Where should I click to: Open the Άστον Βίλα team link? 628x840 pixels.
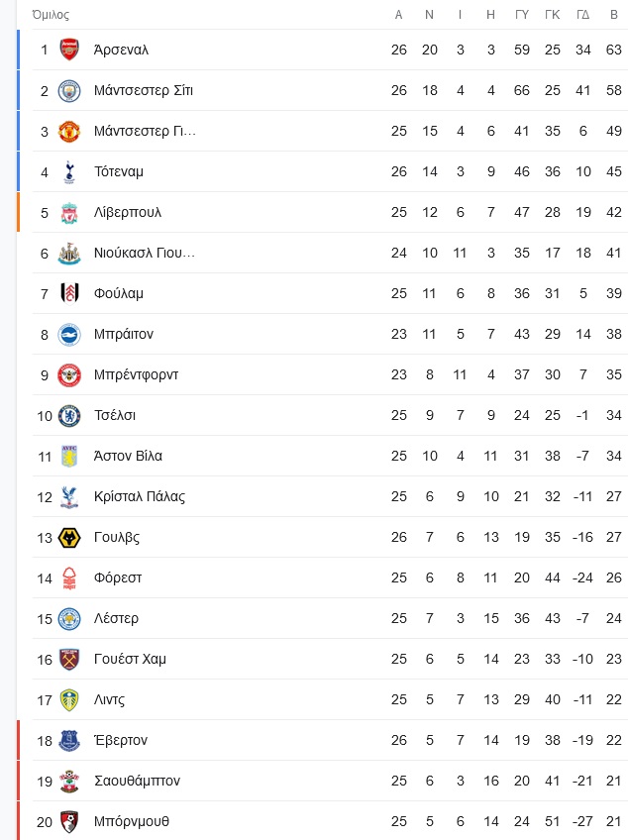coord(128,456)
